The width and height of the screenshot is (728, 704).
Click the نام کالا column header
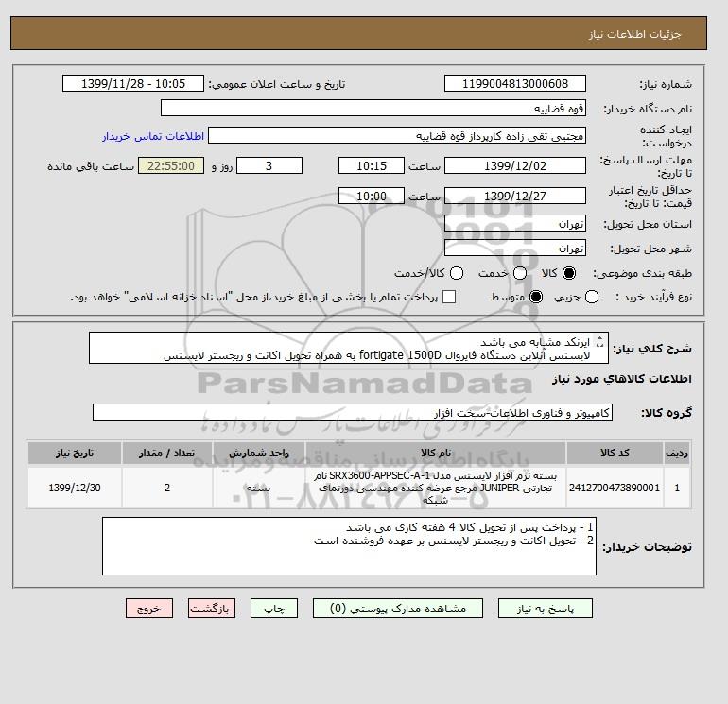coord(436,453)
